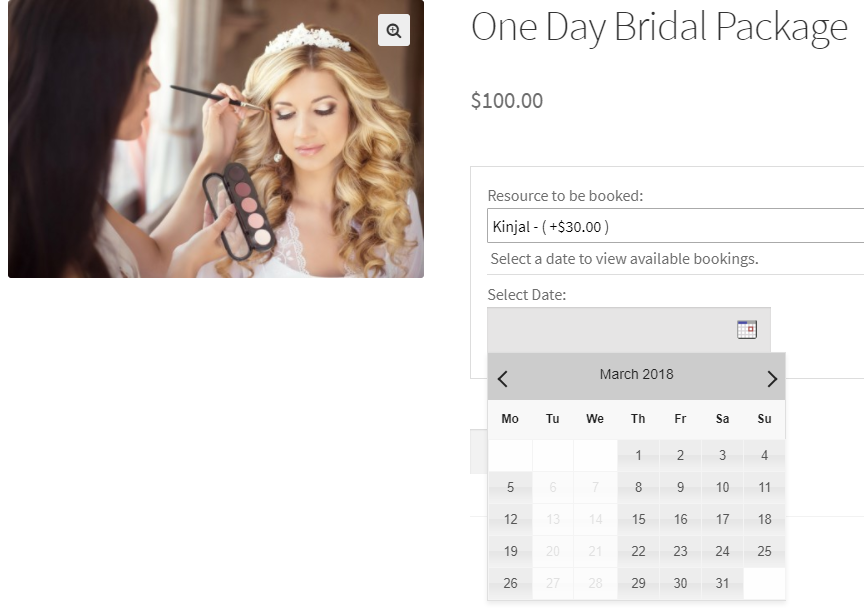Open the Resource to be booked dropdown
Image resolution: width=864 pixels, height=610 pixels.
[x=676, y=226]
